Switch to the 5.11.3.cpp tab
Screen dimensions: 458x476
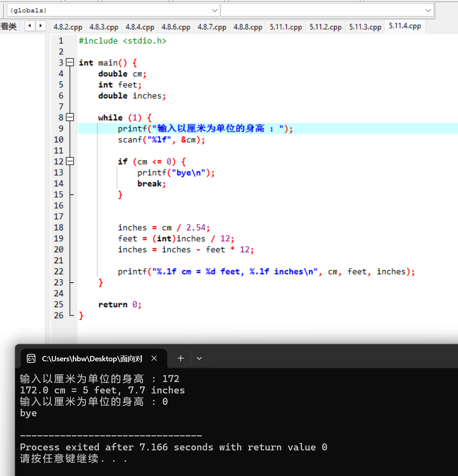coord(365,27)
